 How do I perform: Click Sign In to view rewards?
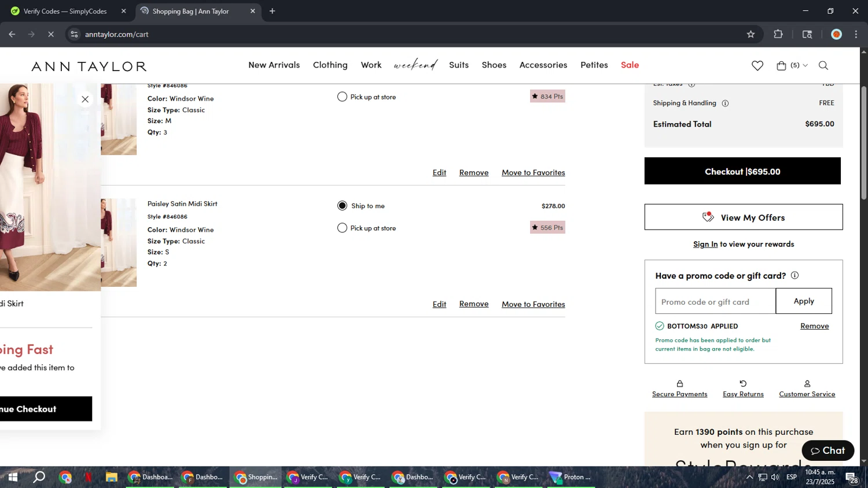coord(705,244)
